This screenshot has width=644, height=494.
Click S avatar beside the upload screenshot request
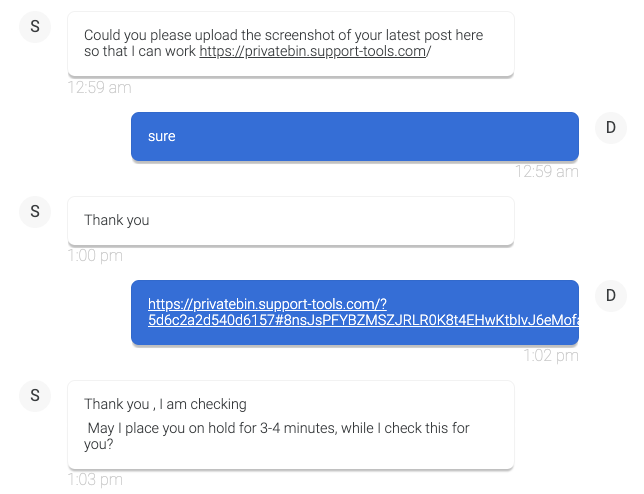click(35, 27)
